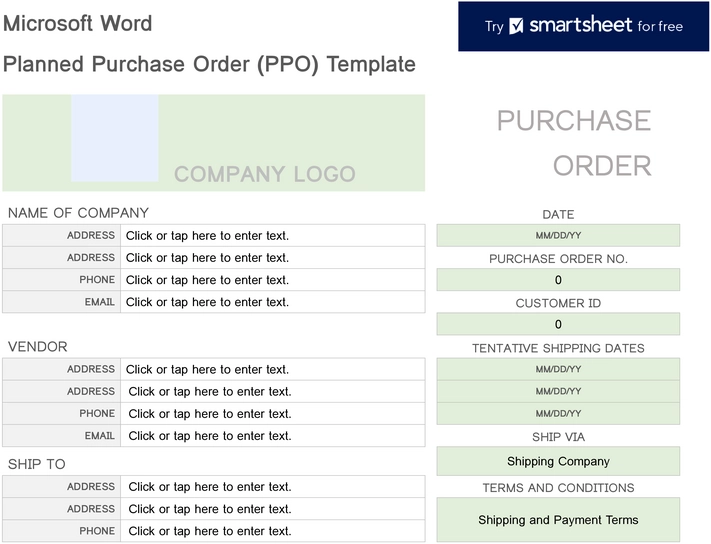Click the last tentative shipping date field
Viewport: 711px width, 544px height.
pyautogui.click(x=558, y=413)
